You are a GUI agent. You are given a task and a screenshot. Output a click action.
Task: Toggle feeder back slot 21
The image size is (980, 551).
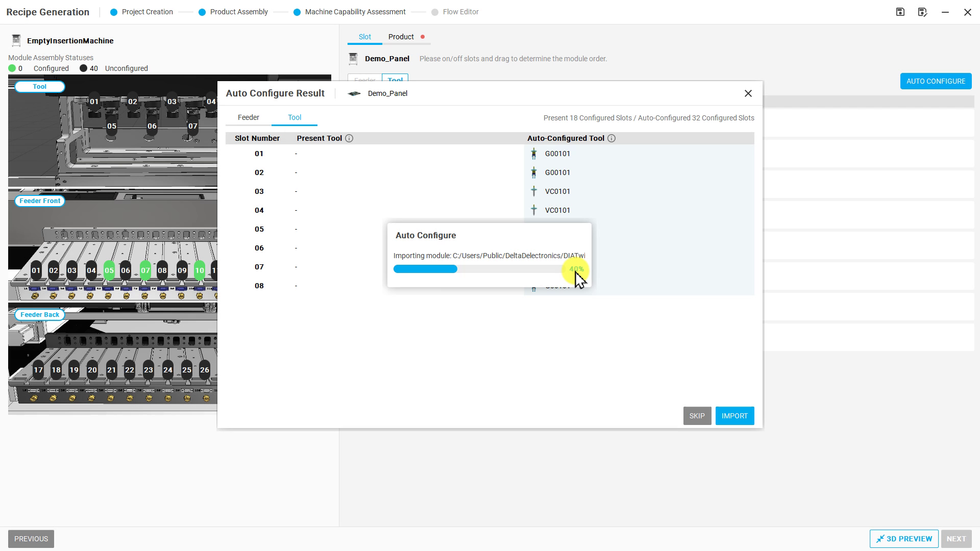click(112, 370)
